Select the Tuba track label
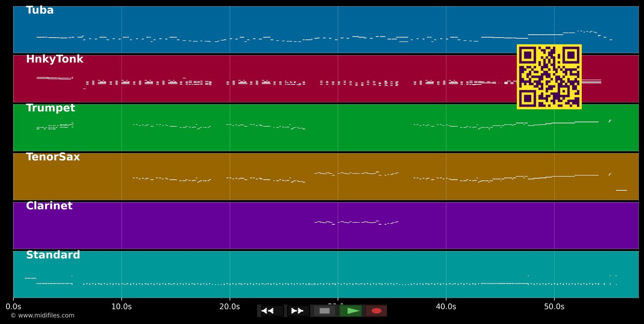The width and height of the screenshot is (644, 324). click(x=40, y=11)
